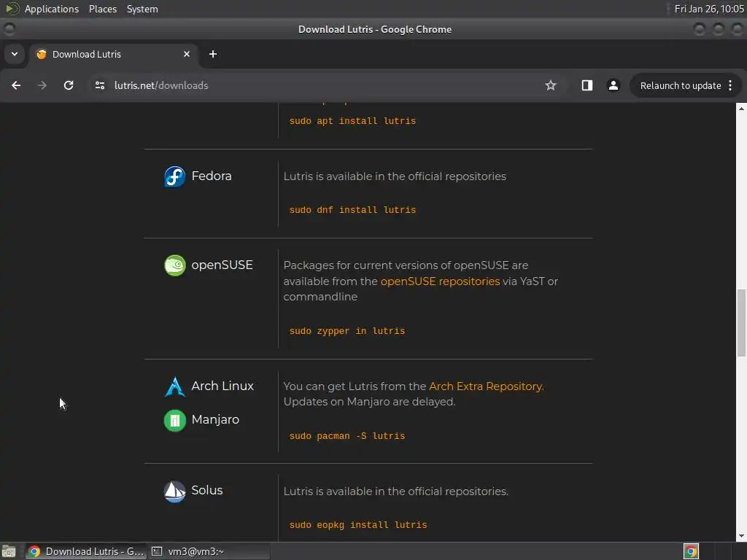Open a new Chrome tab

point(213,54)
